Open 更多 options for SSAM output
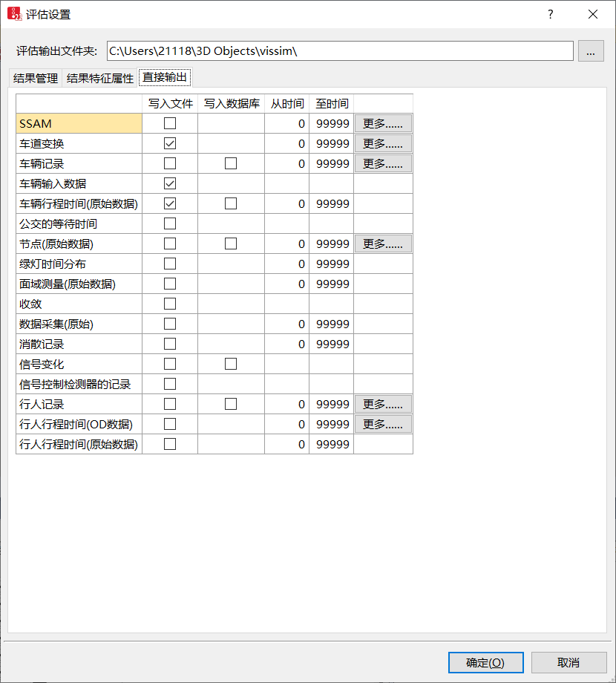The image size is (616, 683). pos(383,123)
